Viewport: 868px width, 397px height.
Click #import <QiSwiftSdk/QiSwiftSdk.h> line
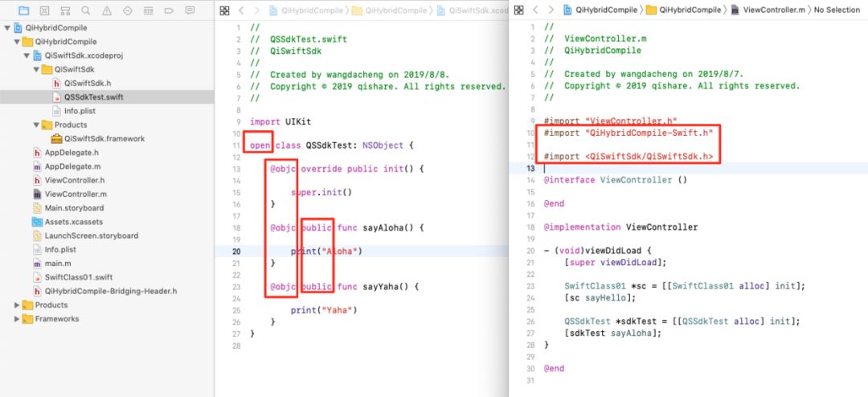point(628,157)
